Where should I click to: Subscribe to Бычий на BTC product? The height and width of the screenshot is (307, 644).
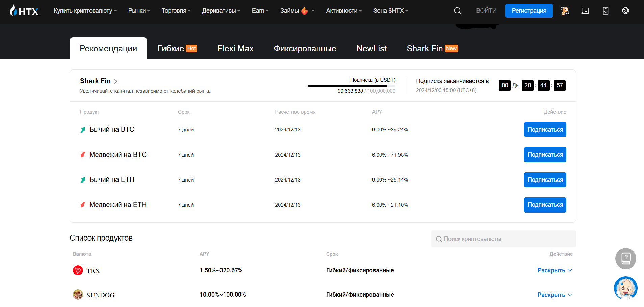545,130
